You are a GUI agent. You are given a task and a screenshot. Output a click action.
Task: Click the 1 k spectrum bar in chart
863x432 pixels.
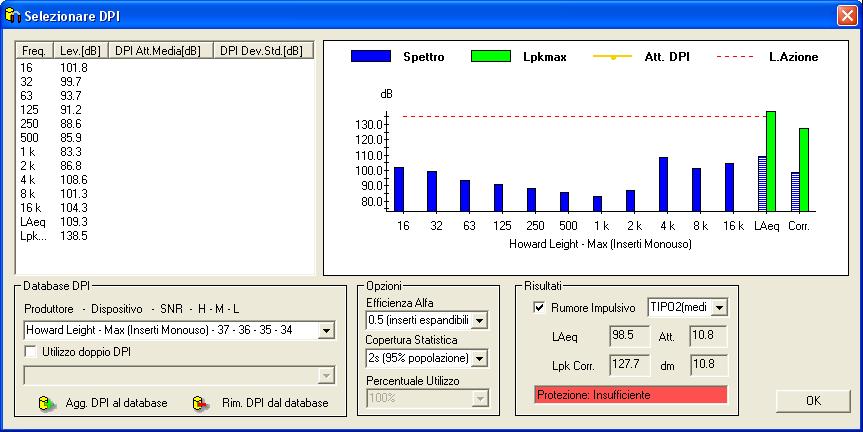(597, 204)
